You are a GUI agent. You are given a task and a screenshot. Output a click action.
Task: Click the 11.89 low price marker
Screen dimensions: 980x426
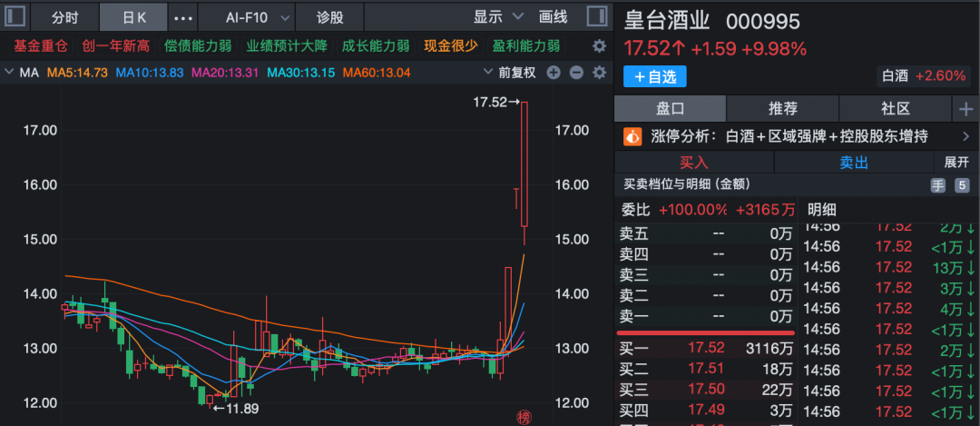236,409
